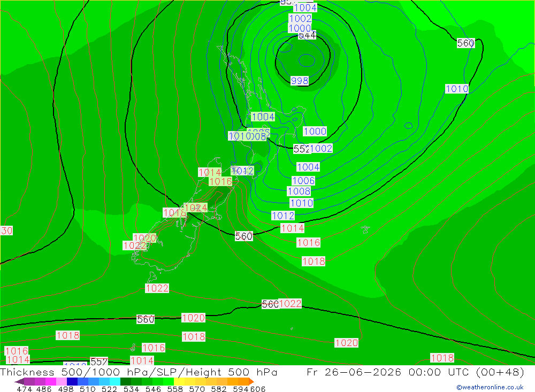Click the blue 1002 label under top 1004
This screenshot has height=392, width=535.
tap(300, 18)
